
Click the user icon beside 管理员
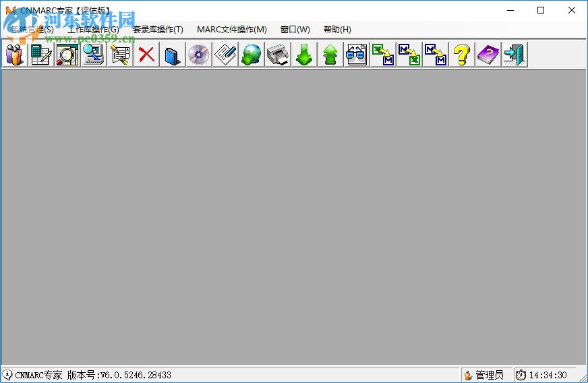(x=468, y=375)
